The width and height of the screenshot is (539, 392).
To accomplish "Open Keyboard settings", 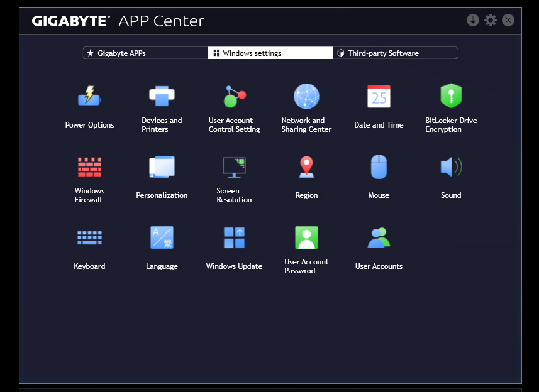I will coord(89,238).
